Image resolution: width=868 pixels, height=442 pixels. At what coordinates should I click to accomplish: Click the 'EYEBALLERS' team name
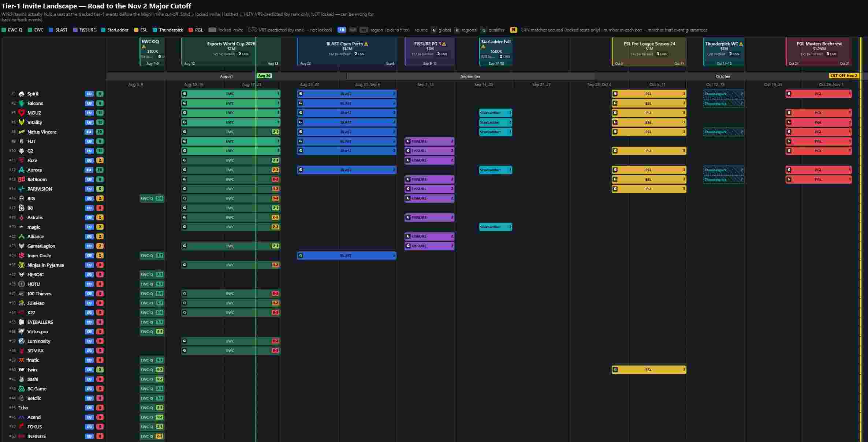pos(40,322)
